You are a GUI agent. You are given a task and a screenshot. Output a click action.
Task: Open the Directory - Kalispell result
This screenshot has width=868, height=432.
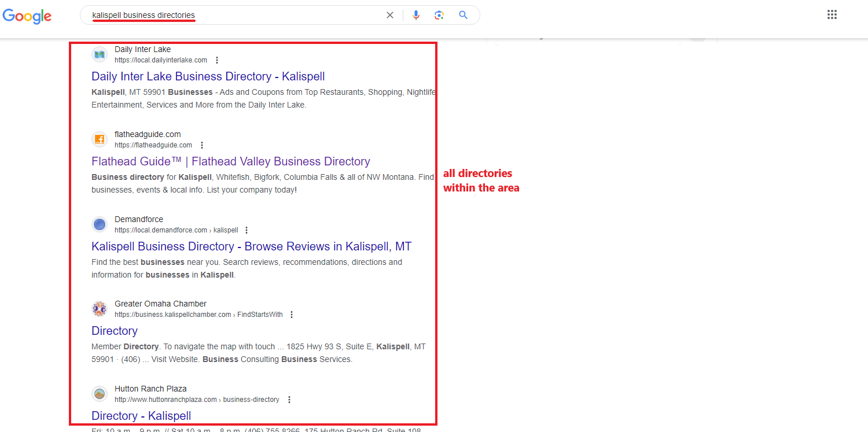141,416
